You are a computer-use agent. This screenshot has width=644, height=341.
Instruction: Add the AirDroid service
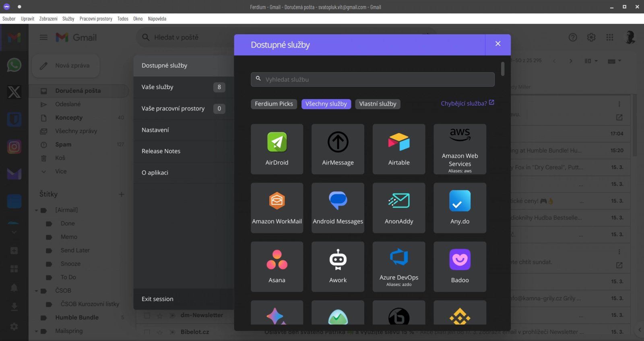(x=277, y=149)
